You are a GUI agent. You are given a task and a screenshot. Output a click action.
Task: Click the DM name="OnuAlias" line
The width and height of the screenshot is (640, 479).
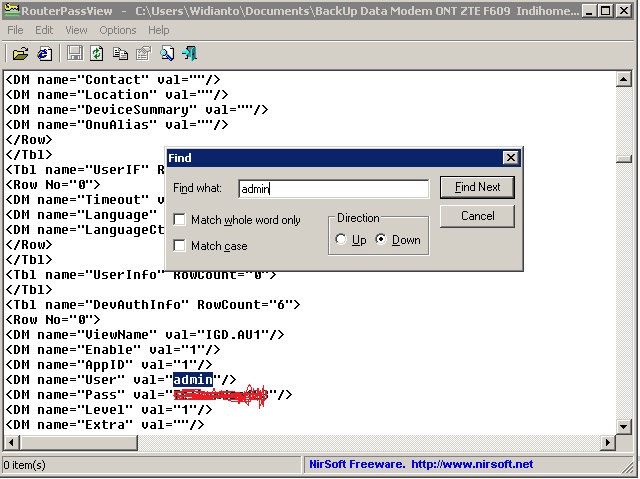coord(117,124)
